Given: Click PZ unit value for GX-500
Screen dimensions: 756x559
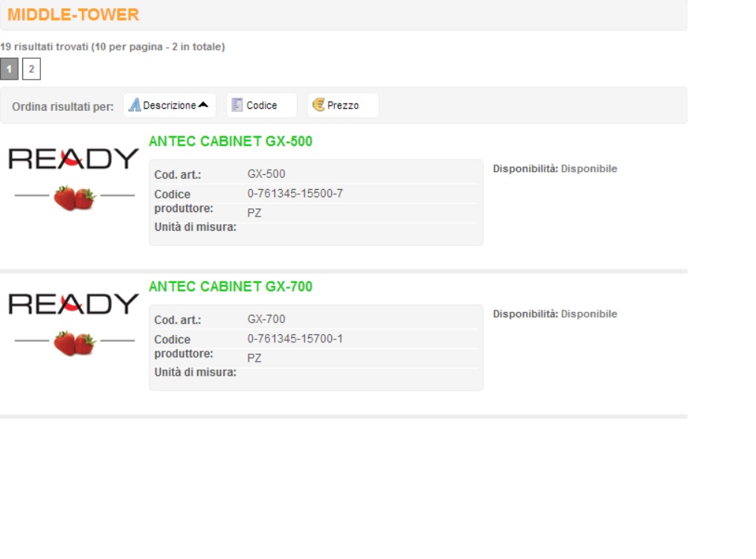Looking at the screenshot, I should tap(254, 213).
